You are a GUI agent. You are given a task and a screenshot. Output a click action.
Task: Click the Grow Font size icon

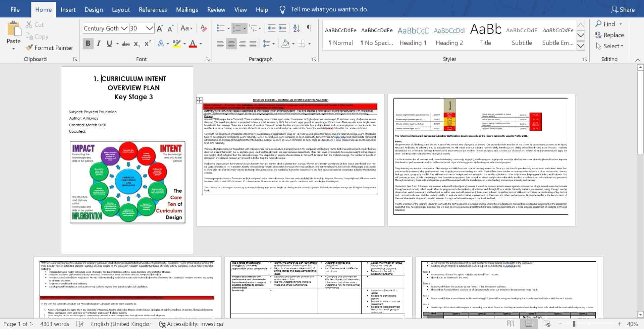[160, 28]
